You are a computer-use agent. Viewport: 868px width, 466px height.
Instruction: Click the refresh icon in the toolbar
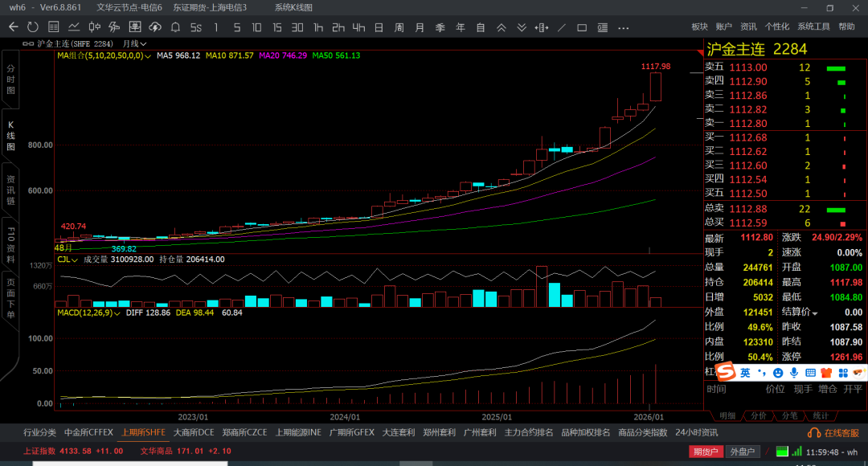pos(33,27)
